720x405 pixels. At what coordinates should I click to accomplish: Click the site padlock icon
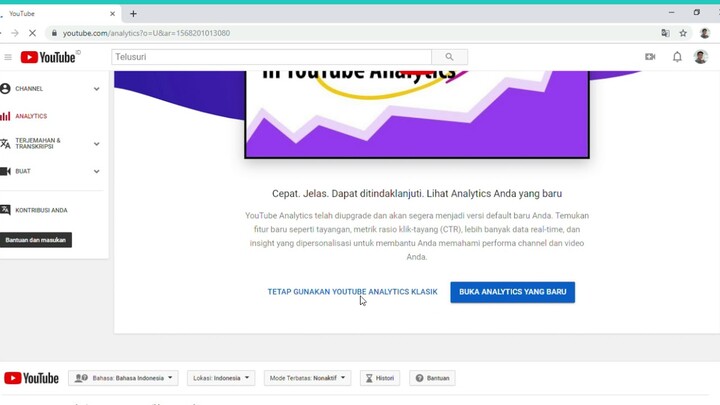54,33
